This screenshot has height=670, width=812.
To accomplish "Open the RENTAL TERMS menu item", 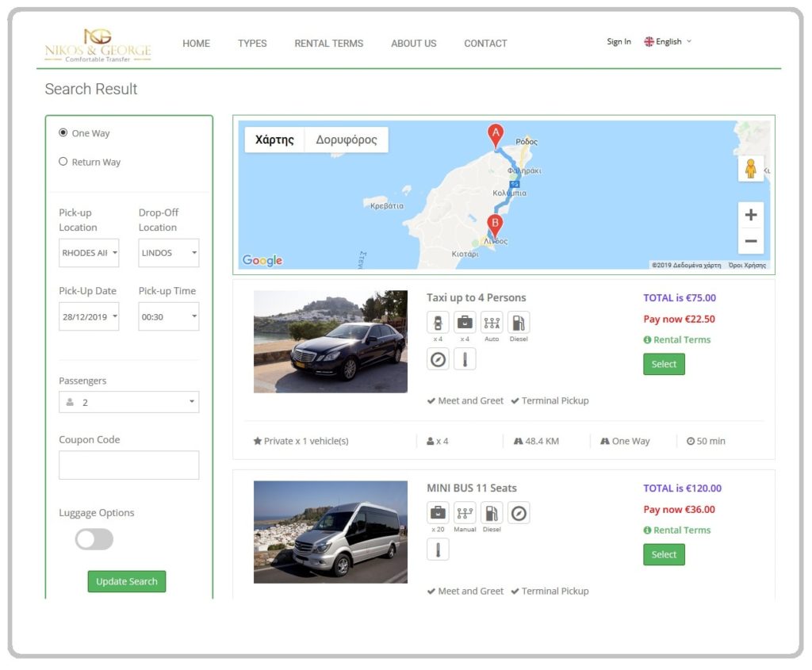I will [x=329, y=44].
